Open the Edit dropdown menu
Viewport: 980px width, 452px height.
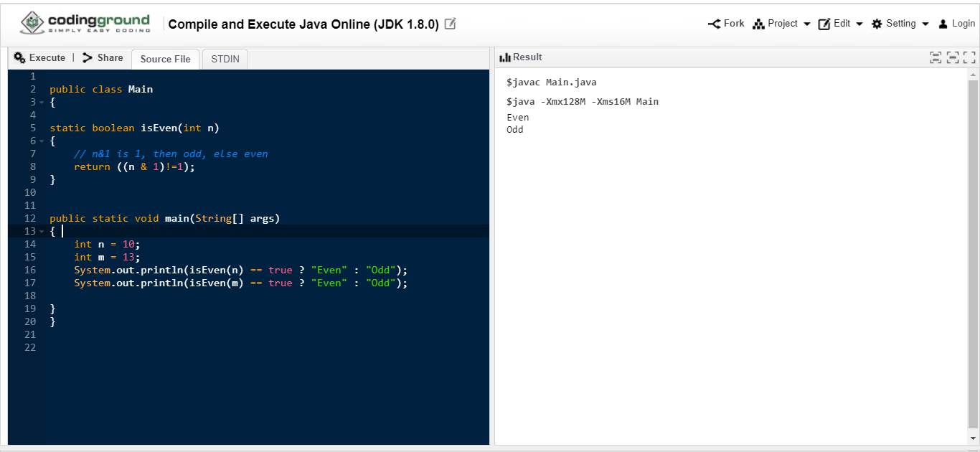[840, 24]
